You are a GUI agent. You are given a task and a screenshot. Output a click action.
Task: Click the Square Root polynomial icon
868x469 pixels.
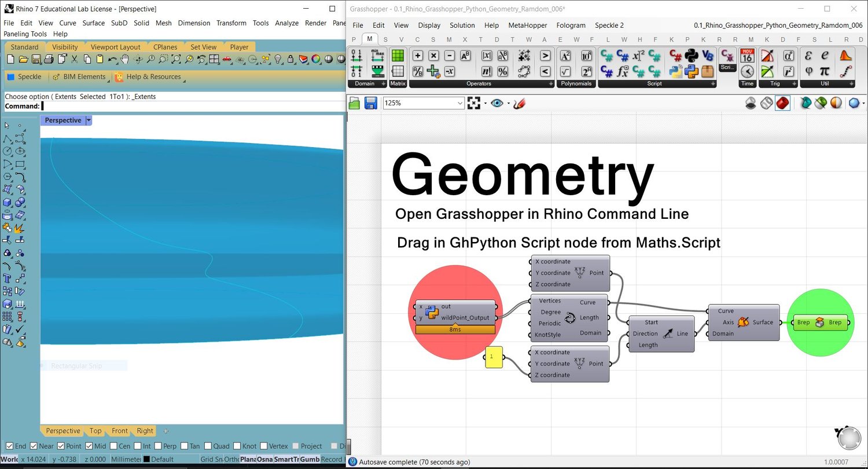click(565, 71)
